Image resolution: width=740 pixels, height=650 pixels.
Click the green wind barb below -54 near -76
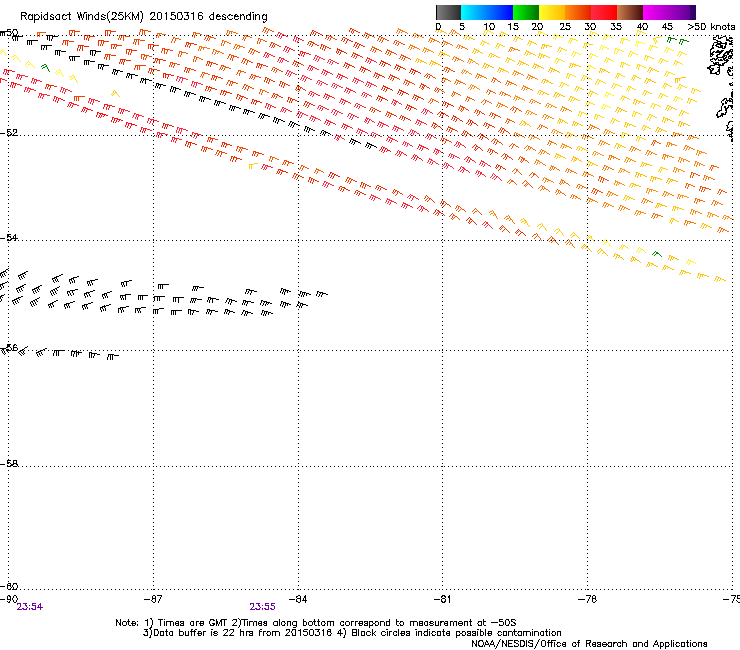point(656,254)
